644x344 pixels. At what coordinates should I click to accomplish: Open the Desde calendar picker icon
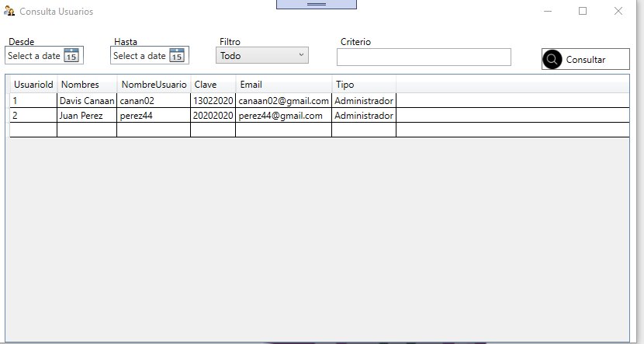71,55
